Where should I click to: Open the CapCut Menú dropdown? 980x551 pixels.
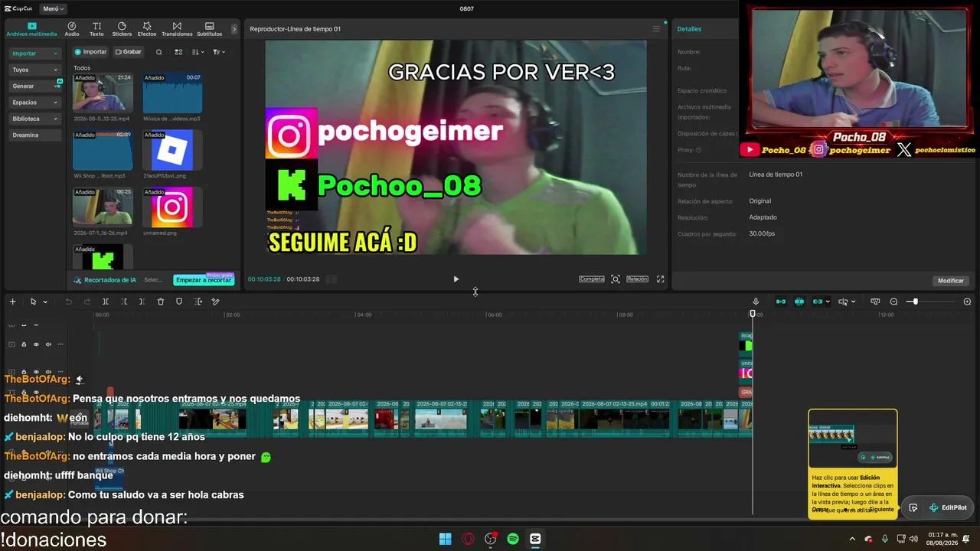pyautogui.click(x=53, y=8)
